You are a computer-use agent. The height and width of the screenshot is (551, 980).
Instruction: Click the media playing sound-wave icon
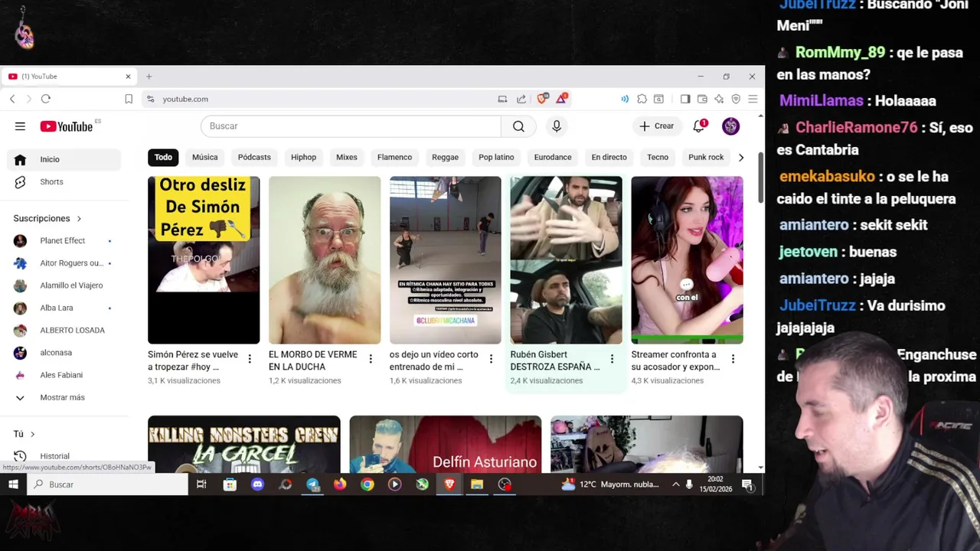point(625,99)
